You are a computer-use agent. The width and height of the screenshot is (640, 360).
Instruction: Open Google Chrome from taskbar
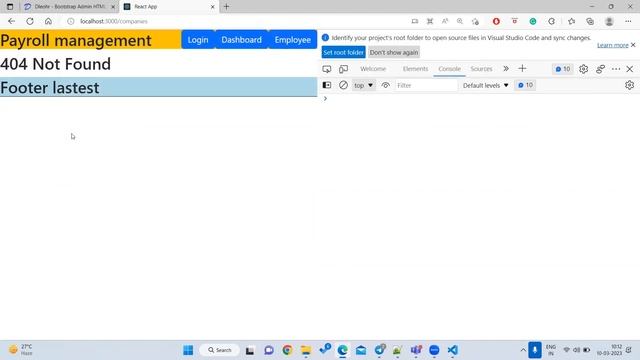287,350
